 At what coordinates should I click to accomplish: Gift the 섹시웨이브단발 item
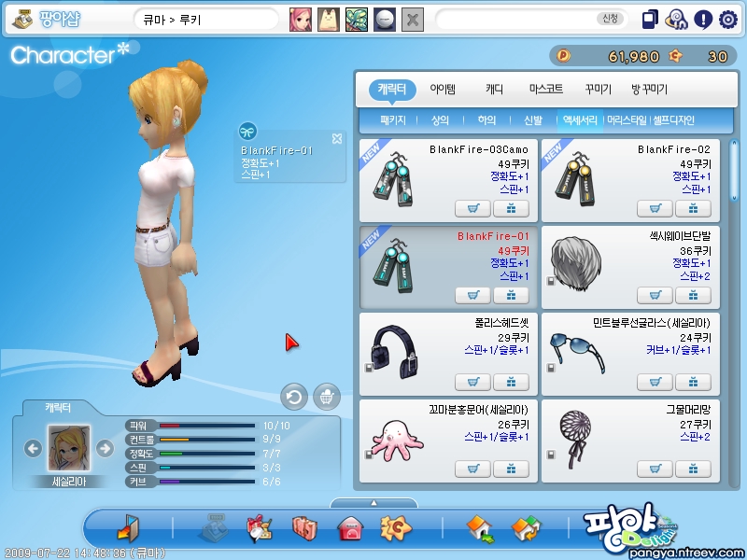click(693, 295)
